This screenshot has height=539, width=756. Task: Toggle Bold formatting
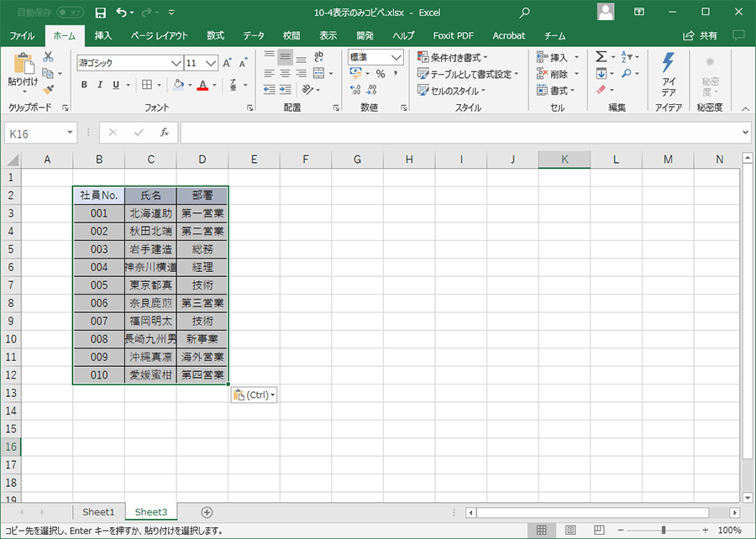coord(84,85)
